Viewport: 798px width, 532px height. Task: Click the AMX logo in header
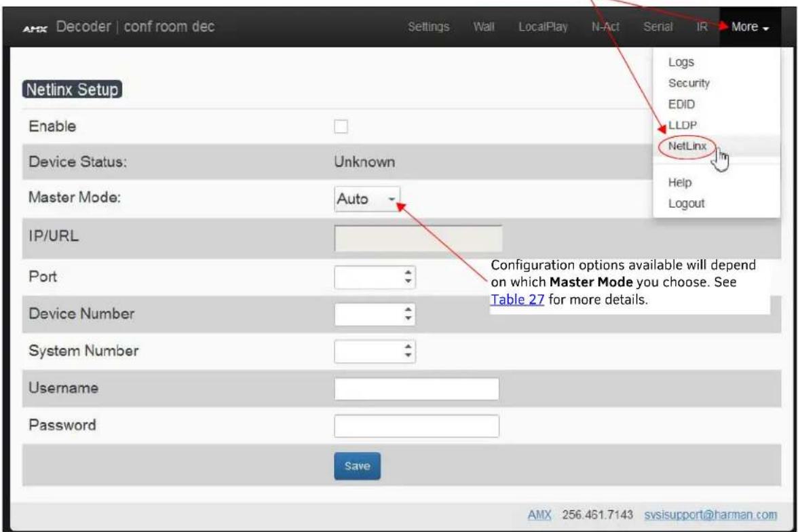coord(35,28)
